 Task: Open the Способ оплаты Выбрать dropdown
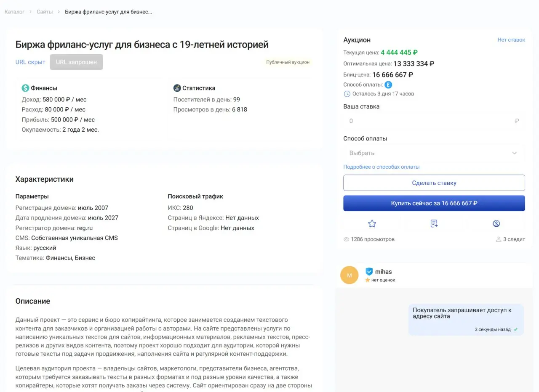[x=434, y=153]
